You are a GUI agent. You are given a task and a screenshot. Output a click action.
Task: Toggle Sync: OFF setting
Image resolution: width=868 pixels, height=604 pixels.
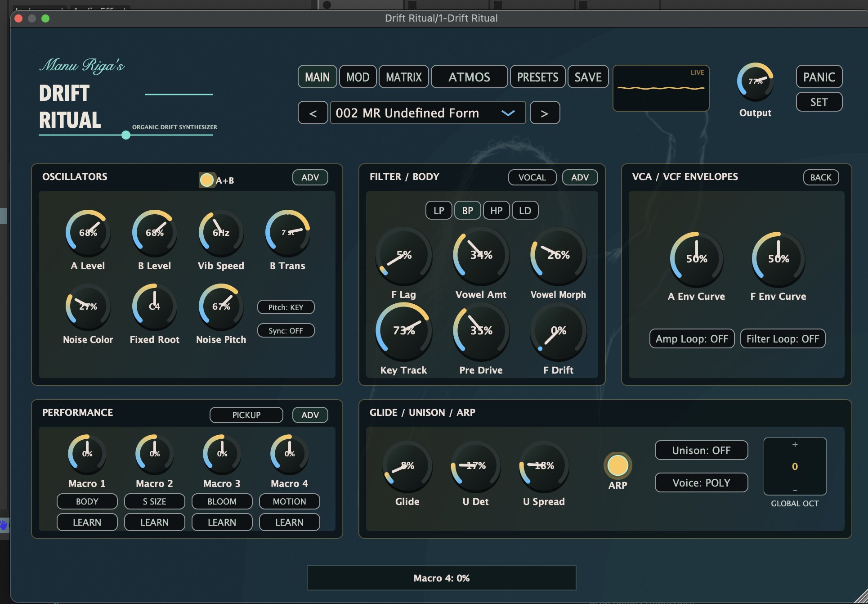(286, 331)
